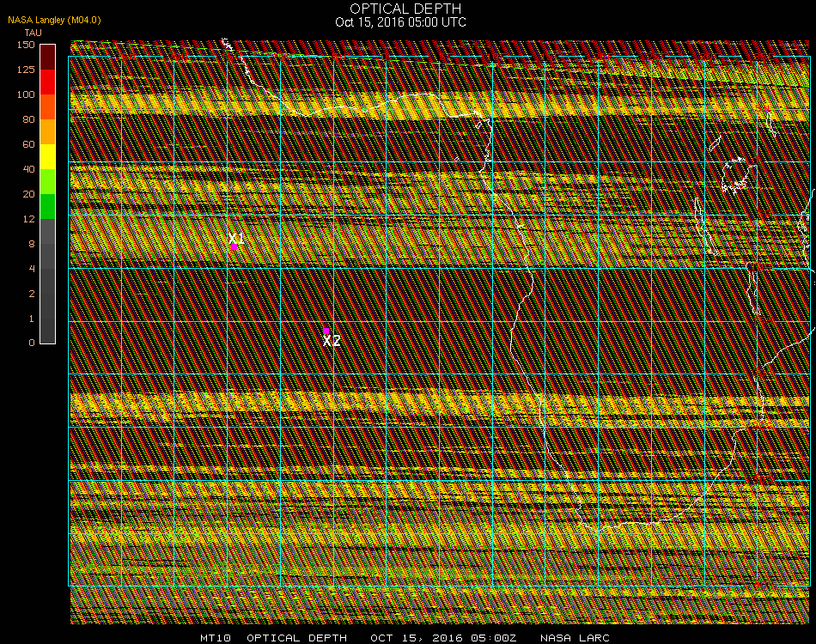Viewport: 816px width, 644px height.
Task: Click the '8' colorbar tick label
Action: (x=32, y=244)
